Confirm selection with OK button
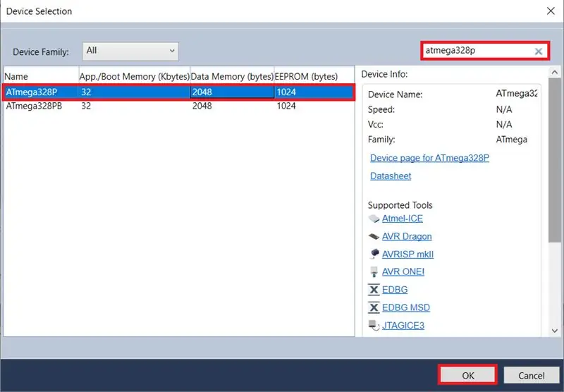Viewport: 564px width, 392px height. (467, 376)
